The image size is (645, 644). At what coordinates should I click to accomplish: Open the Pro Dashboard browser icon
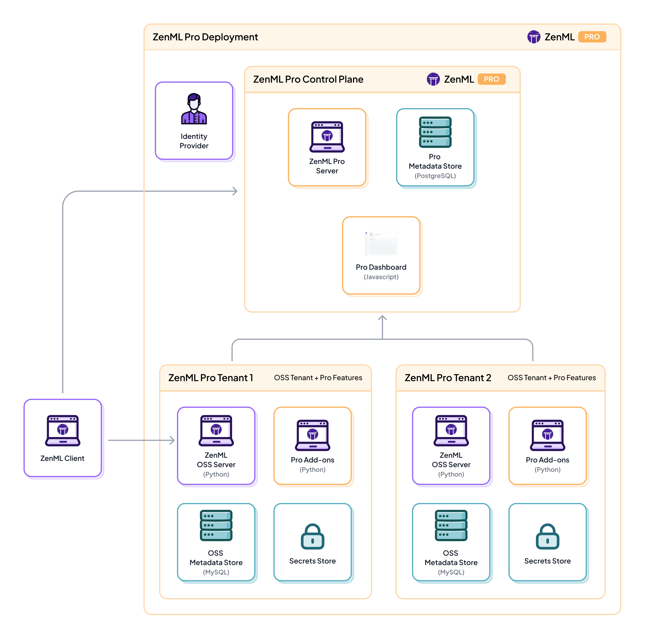[381, 243]
